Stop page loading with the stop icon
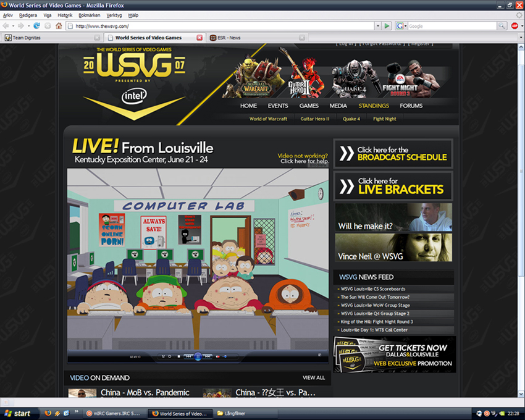Screen dimensions: 525x420 pyautogui.click(x=48, y=26)
